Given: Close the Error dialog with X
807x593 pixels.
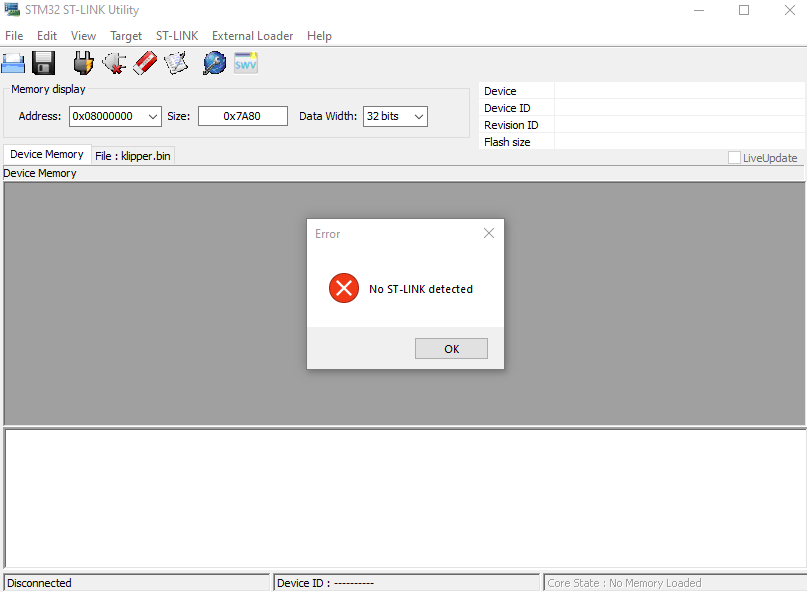Looking at the screenshot, I should pos(489,234).
